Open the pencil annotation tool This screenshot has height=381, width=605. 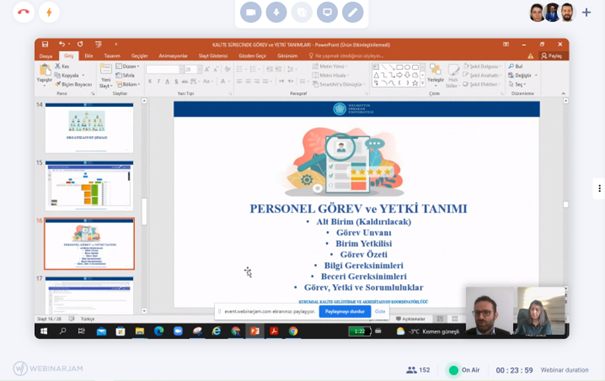tap(353, 12)
